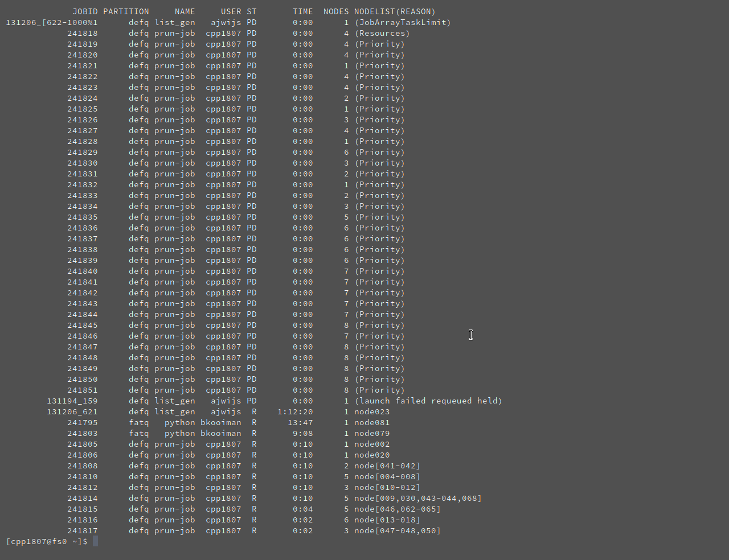Screen dimensions: 729x560
Task: Select job ID 131194_159
Action: point(72,401)
